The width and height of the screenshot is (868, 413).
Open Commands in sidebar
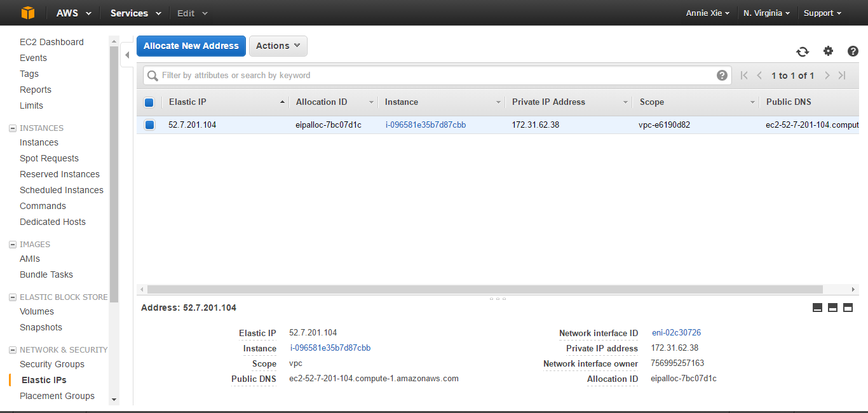[43, 206]
